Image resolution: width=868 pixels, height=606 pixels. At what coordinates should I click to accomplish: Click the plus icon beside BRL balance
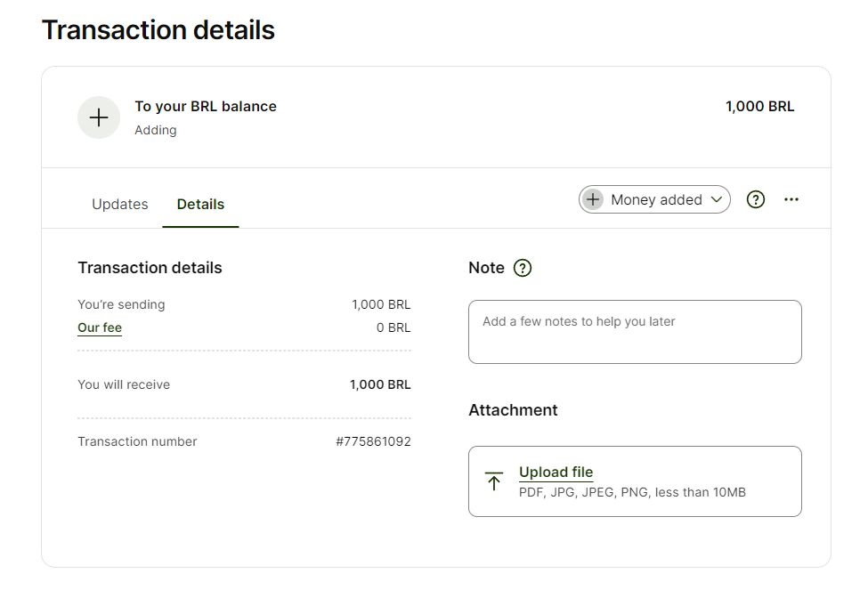click(x=99, y=117)
